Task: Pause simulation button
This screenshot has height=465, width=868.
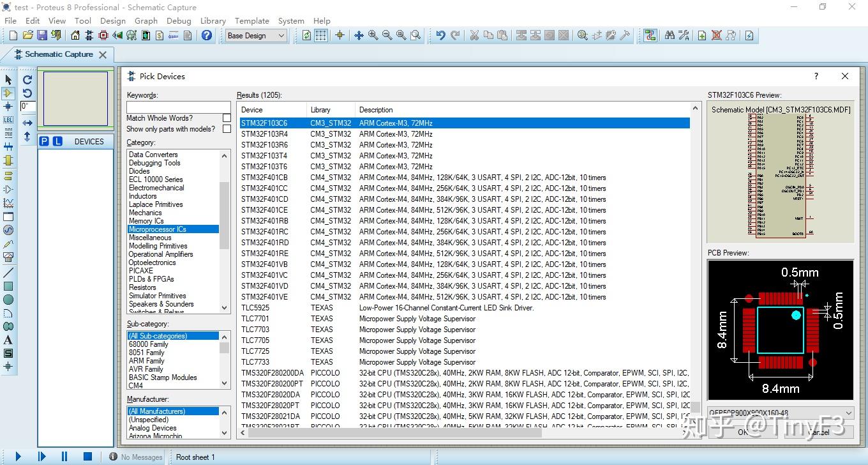Action: 64,457
